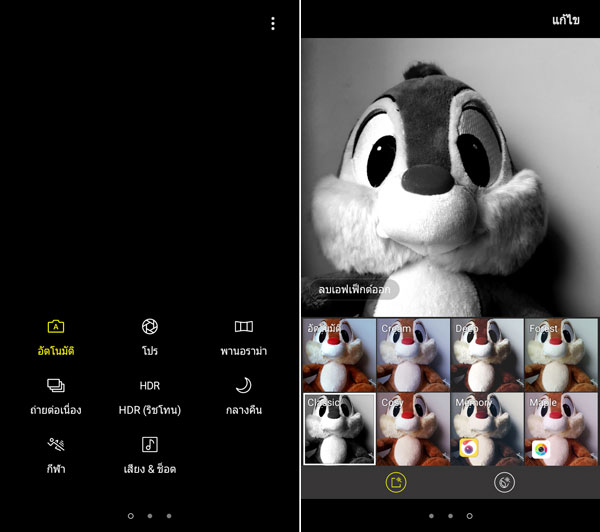Apply the Forest filter thumbnail

pyautogui.click(x=561, y=355)
